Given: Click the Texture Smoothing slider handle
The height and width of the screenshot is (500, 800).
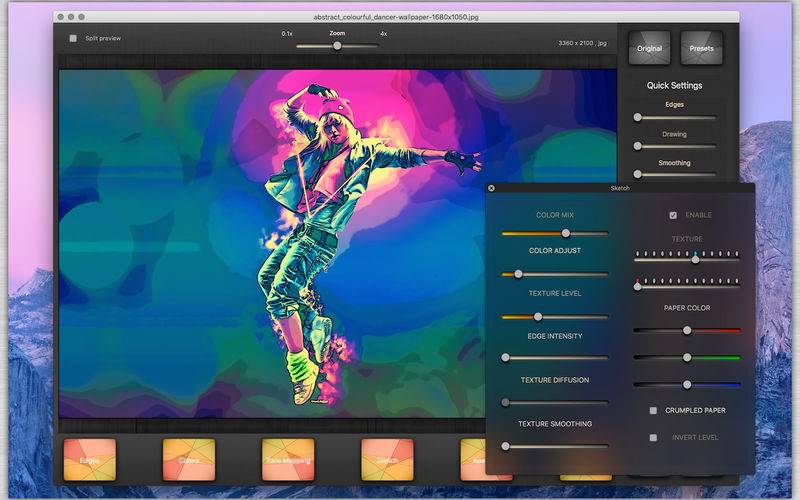Looking at the screenshot, I should coord(505,446).
